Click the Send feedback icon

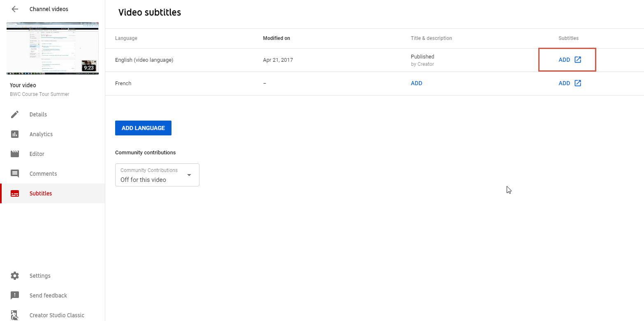pos(15,295)
